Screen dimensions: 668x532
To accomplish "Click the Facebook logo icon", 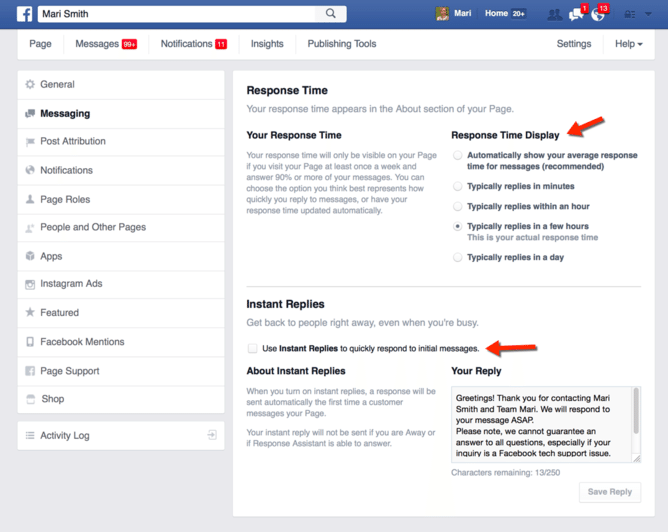I will pos(24,14).
